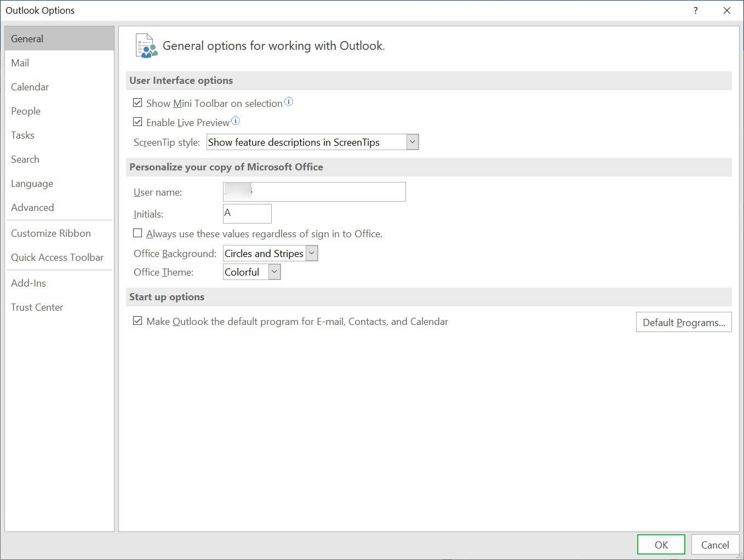Click the info icon beside Enable Live Preview
744x560 pixels.
(236, 121)
